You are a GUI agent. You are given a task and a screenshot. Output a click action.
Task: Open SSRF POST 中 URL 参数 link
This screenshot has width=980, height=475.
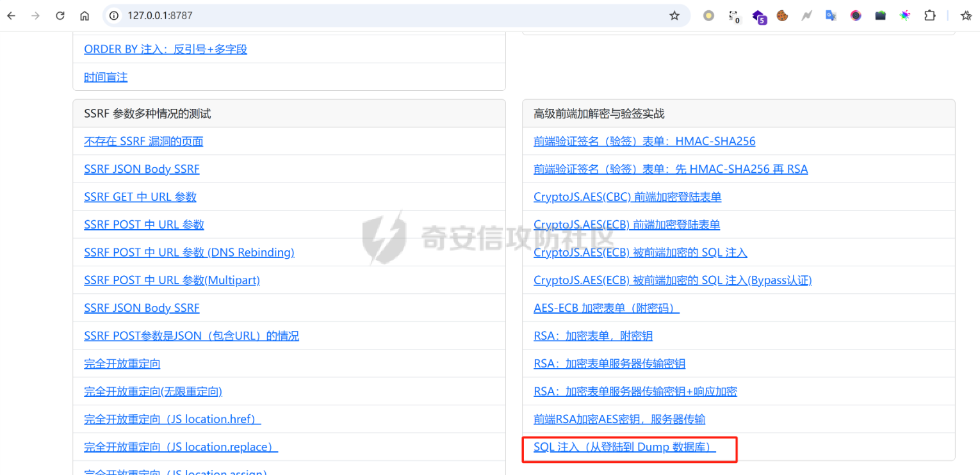pyautogui.click(x=144, y=225)
